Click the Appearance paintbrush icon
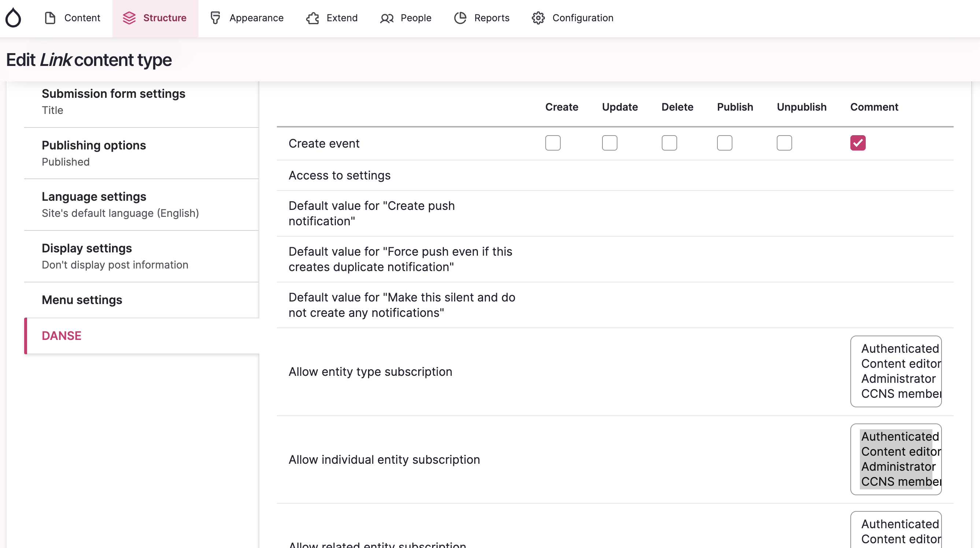This screenshot has width=980, height=548. click(215, 18)
